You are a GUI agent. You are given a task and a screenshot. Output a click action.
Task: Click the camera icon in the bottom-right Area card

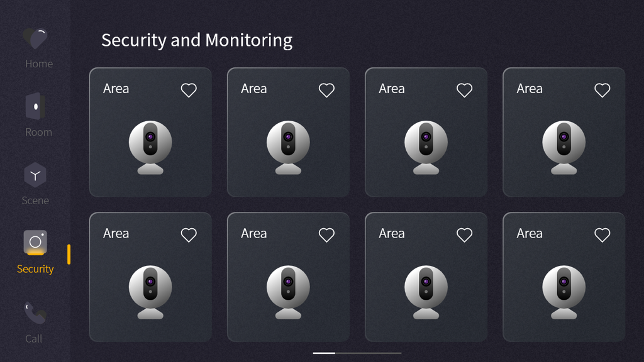pos(563,290)
